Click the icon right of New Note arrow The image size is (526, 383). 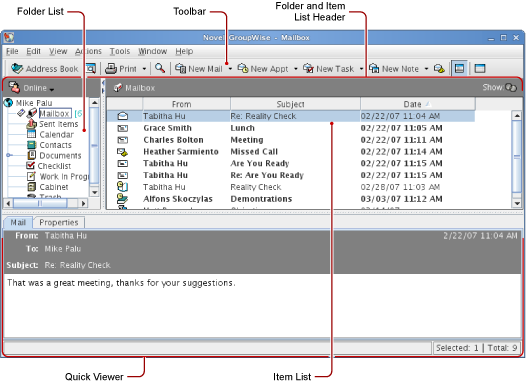(x=439, y=69)
